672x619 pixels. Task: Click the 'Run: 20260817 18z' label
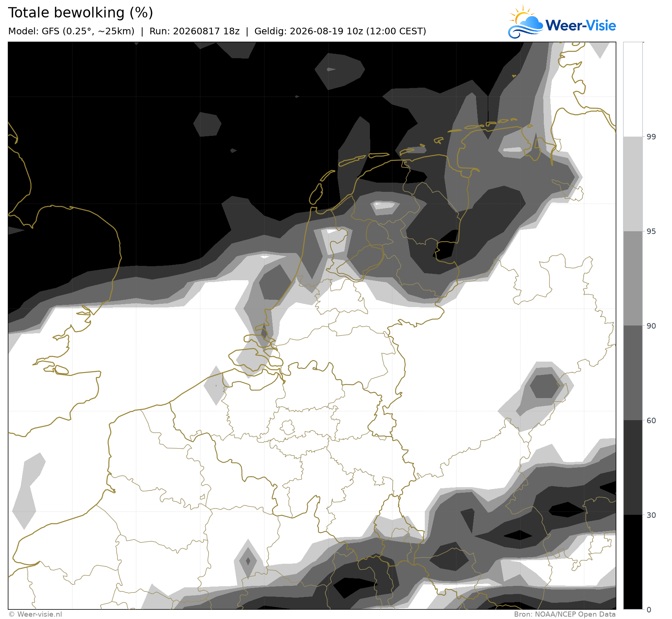coord(195,31)
